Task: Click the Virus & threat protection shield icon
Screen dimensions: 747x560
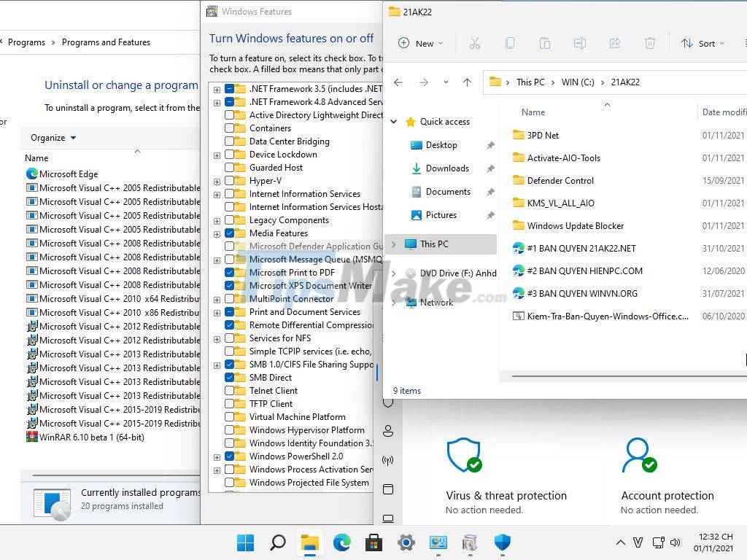Action: pyautogui.click(x=464, y=455)
